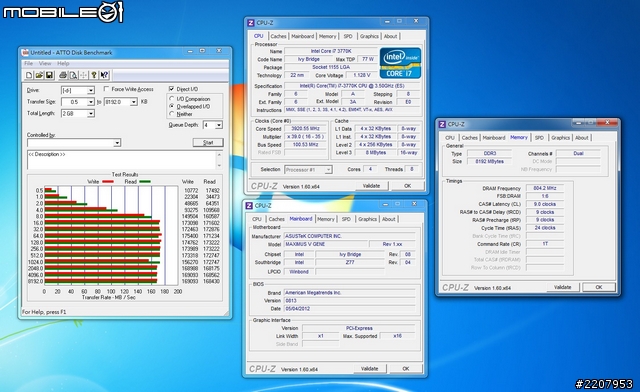Click the Open folder icon in ATTO toolbar
Image resolution: width=640 pixels, height=392 pixels.
coord(39,75)
